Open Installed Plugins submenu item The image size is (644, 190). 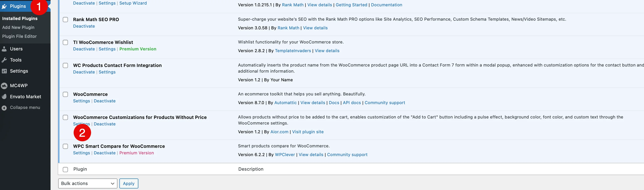[20, 18]
